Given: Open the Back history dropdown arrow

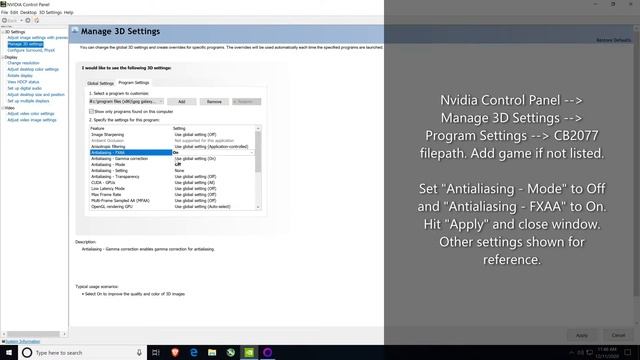Looking at the screenshot, I should (x=21, y=20).
